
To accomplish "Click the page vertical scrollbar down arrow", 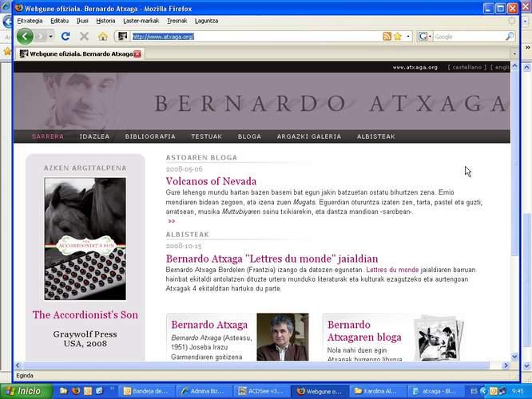I will pyautogui.click(x=514, y=356).
